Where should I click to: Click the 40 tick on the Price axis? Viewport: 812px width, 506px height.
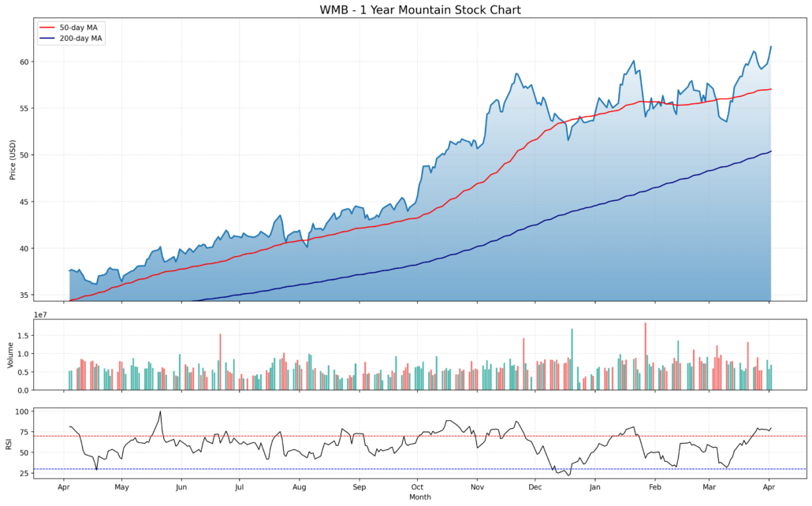(x=24, y=248)
